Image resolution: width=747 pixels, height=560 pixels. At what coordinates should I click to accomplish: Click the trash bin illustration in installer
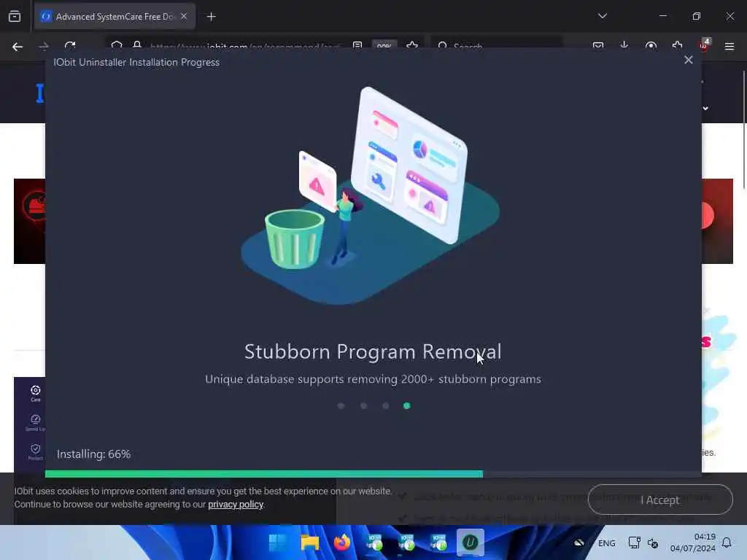pos(295,239)
